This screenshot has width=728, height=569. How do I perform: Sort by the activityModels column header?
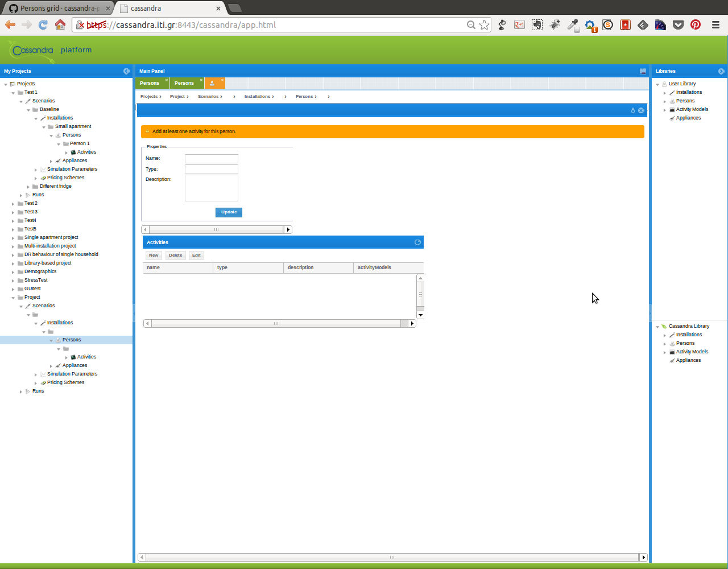388,267
